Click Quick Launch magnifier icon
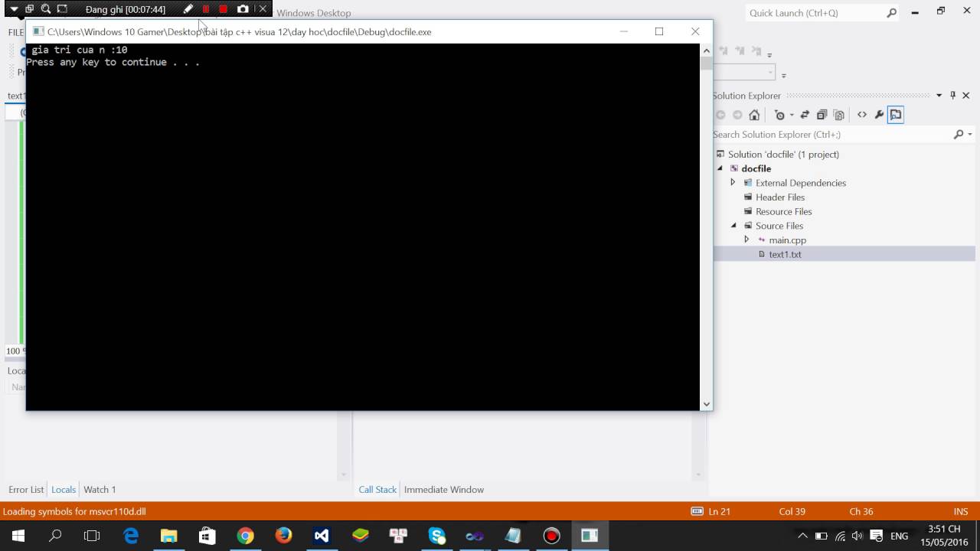The width and height of the screenshot is (980, 551). click(x=891, y=13)
